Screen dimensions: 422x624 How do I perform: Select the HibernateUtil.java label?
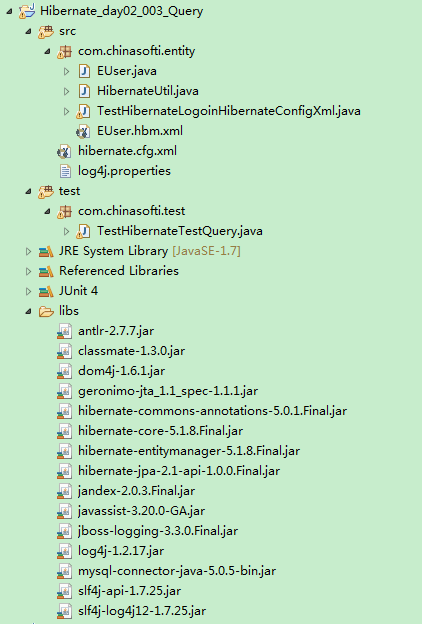148,91
